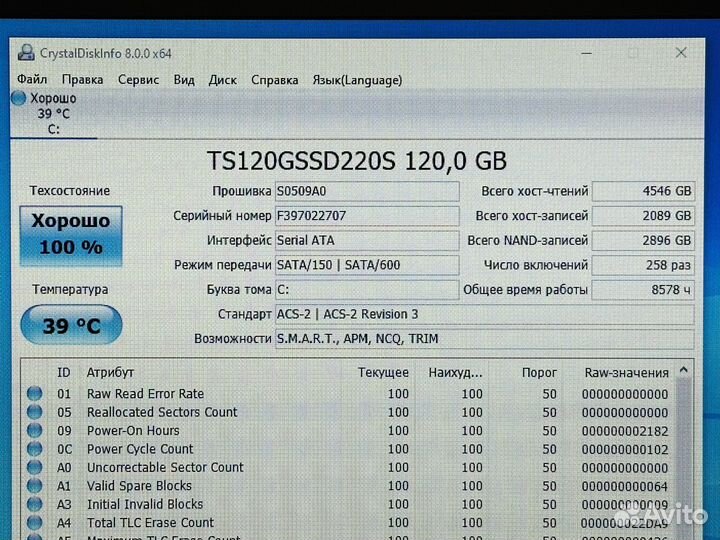
Task: Select the Power-On Hours attribute row
Action: tap(349, 431)
